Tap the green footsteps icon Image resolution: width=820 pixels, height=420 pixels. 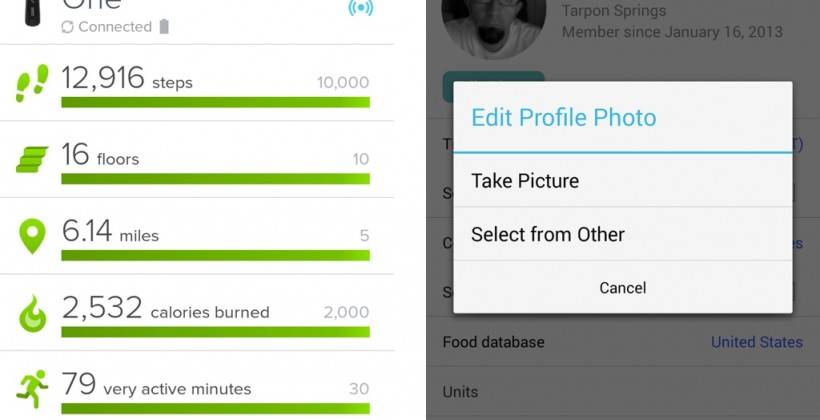[32, 84]
